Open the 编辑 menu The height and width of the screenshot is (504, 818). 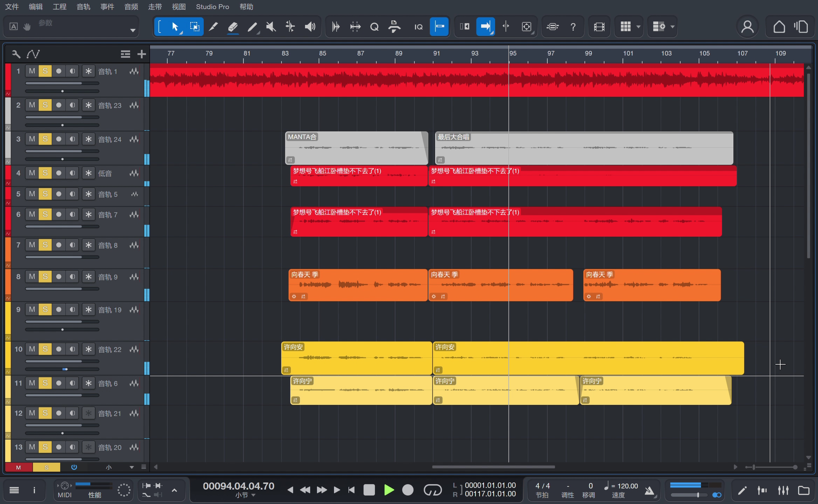click(36, 7)
